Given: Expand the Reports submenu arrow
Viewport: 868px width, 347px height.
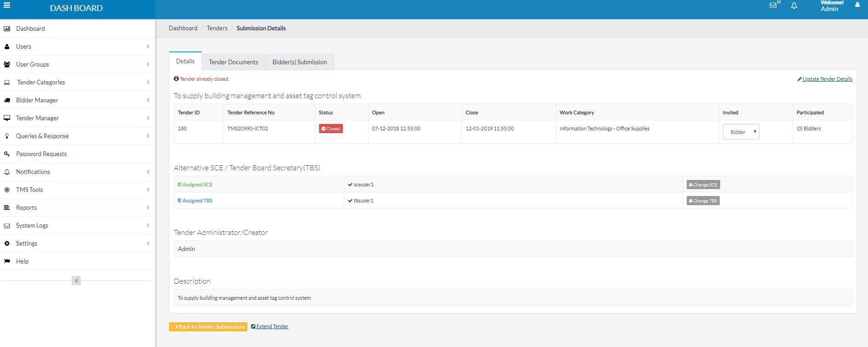Looking at the screenshot, I should click(148, 207).
